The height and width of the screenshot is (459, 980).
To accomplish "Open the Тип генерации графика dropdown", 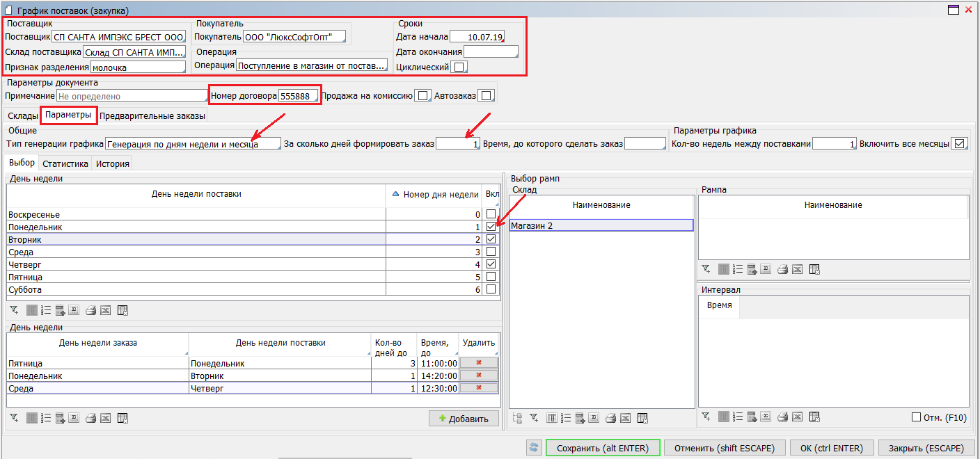I will click(193, 144).
